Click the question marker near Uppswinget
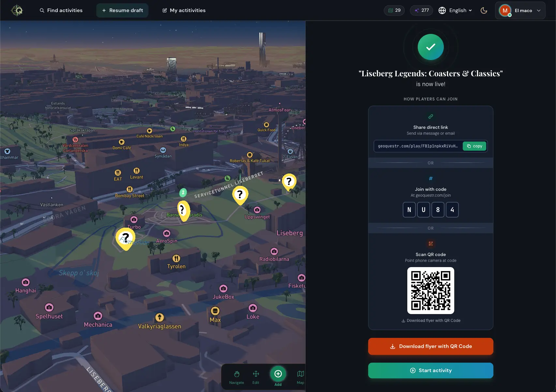The width and height of the screenshot is (556, 392). pyautogui.click(x=240, y=195)
